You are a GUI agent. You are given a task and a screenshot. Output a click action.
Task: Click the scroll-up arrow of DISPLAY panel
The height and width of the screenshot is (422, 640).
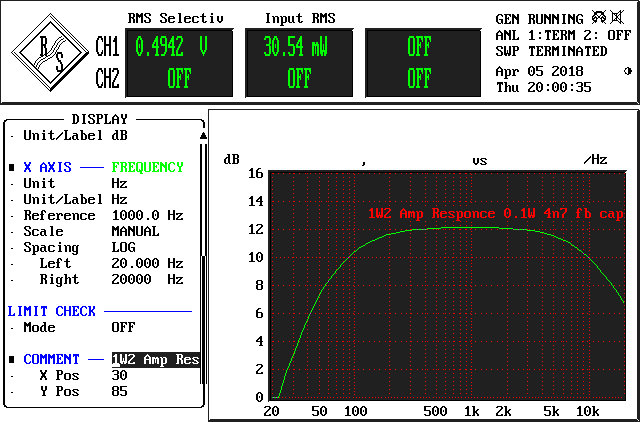click(x=203, y=135)
